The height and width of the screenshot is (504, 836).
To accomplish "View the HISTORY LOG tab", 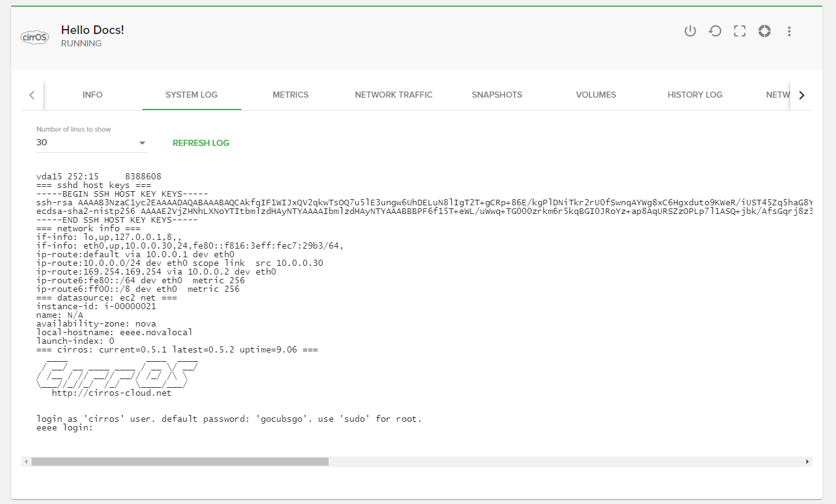I will tap(695, 95).
